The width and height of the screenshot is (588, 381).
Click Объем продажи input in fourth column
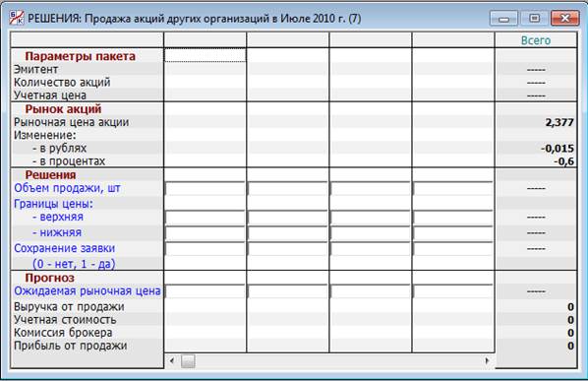click(x=452, y=188)
